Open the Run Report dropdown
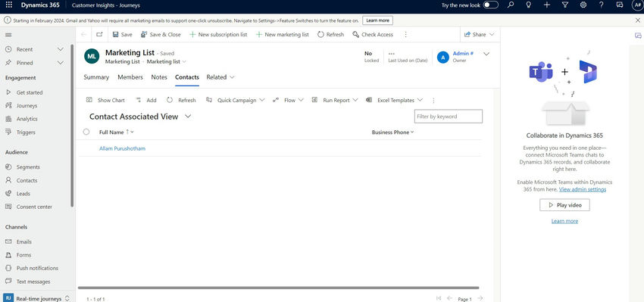644x302 pixels. click(334, 100)
